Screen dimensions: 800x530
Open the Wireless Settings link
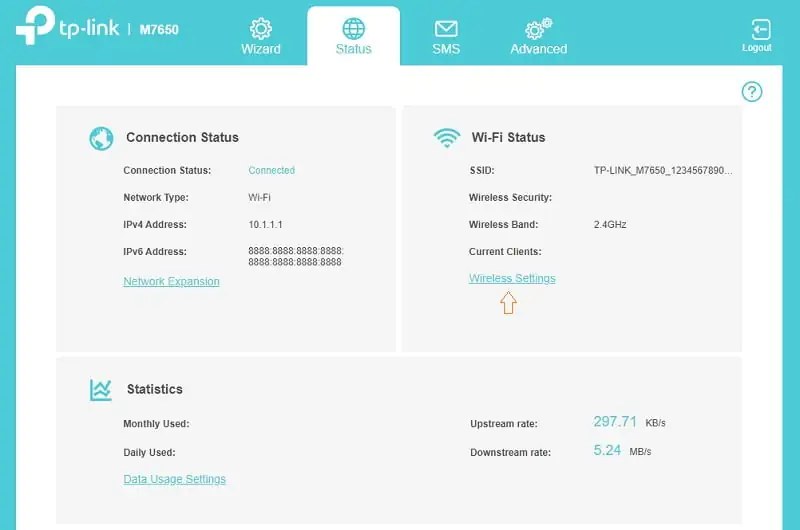(x=512, y=279)
